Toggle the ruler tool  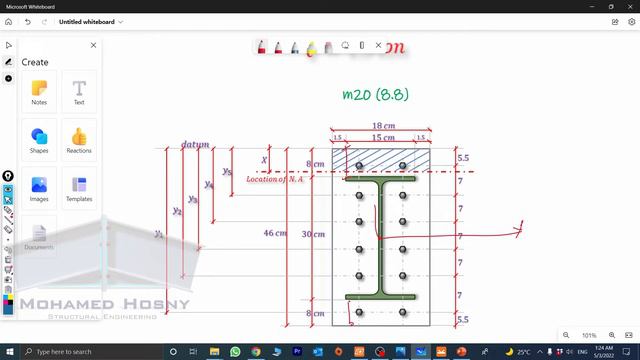click(362, 45)
